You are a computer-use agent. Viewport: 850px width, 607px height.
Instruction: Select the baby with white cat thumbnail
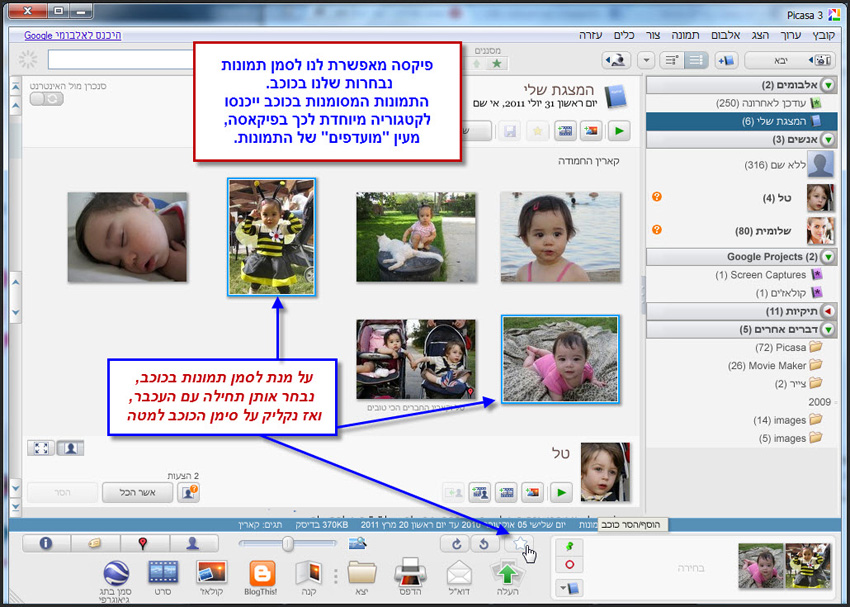[416, 237]
